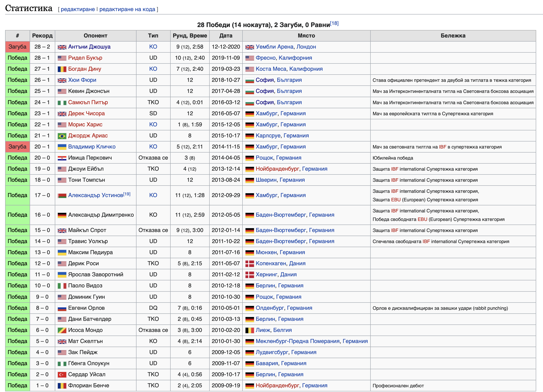Open the редактиране на кода link
The height and width of the screenshot is (392, 543).
127,9
